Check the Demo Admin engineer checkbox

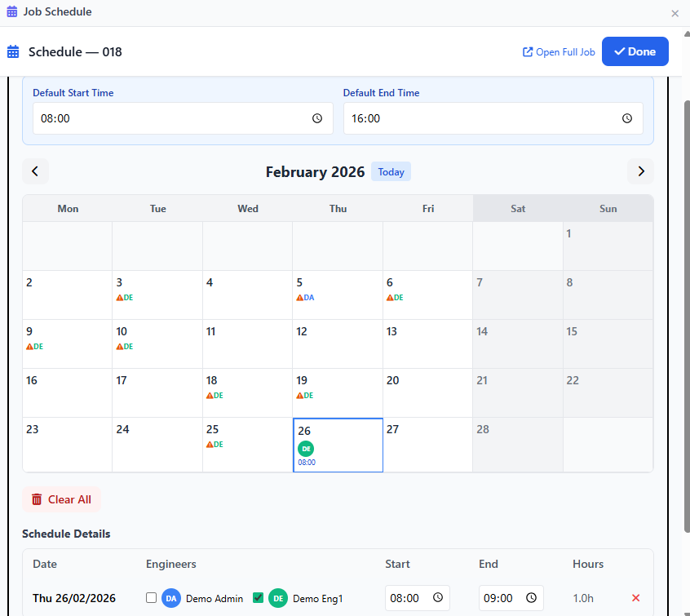[151, 597]
